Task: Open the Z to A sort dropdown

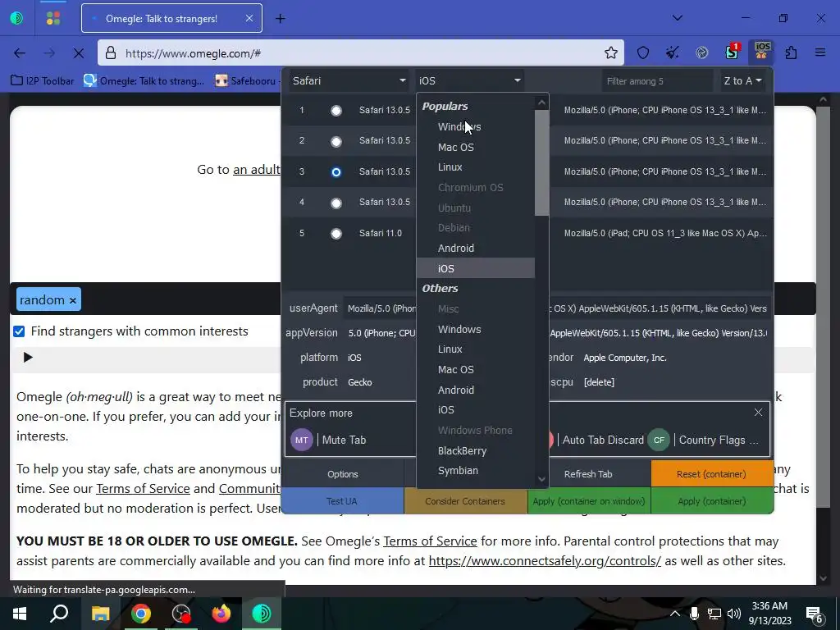Action: coord(742,80)
